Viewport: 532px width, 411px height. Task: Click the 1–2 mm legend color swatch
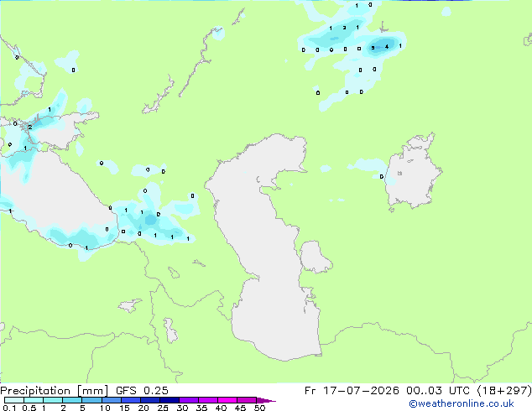pos(53,400)
